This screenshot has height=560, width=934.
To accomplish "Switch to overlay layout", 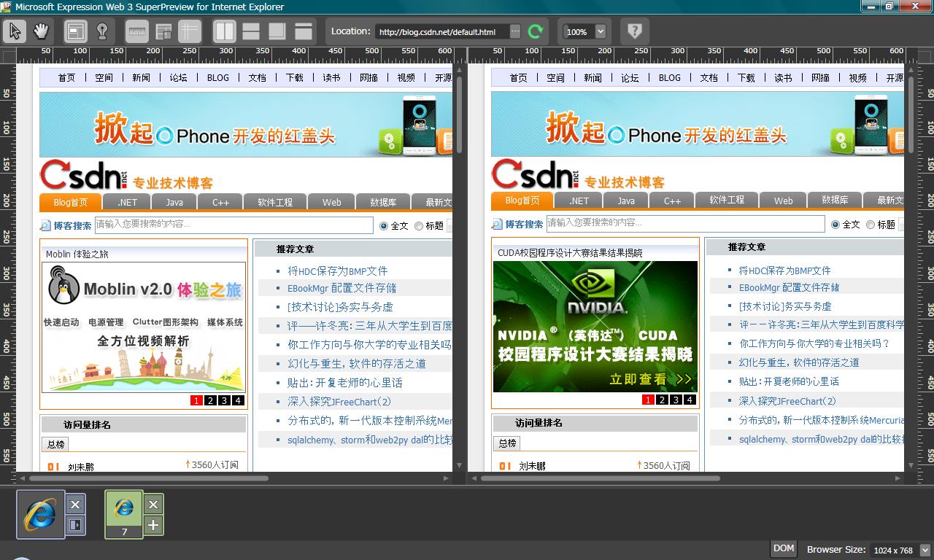I will (x=277, y=31).
